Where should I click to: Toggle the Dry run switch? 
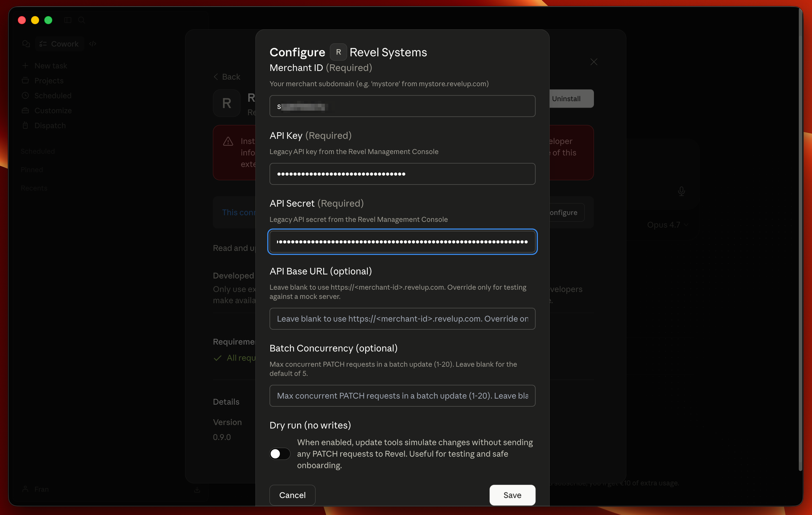coord(280,453)
